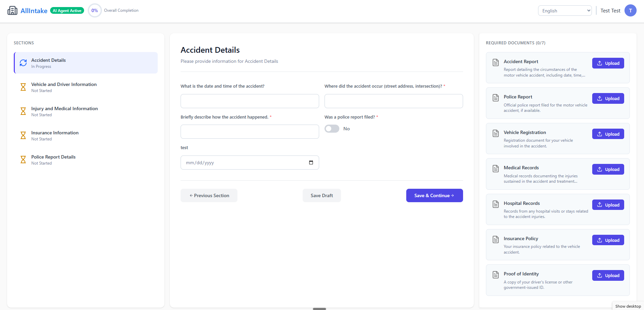
Task: Click the Previous Section button
Action: pos(209,195)
